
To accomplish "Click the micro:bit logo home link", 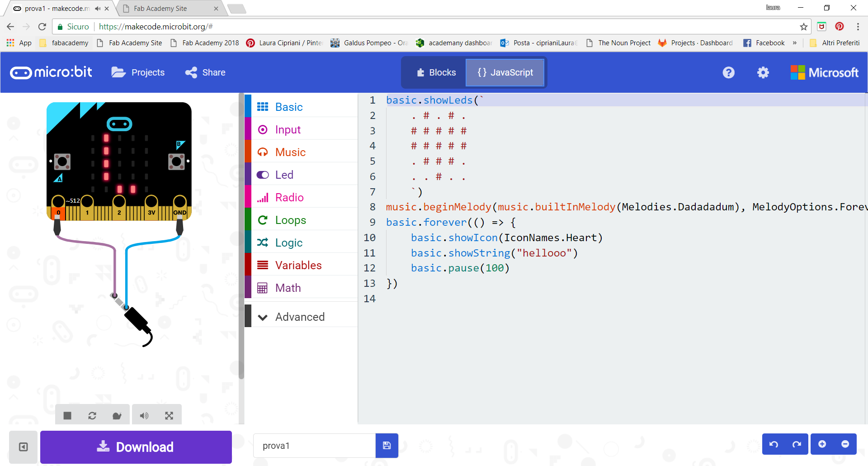I will pyautogui.click(x=51, y=72).
